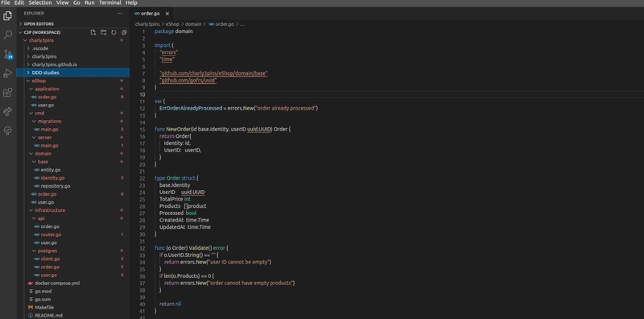Expand the .vscode folder

72,48
